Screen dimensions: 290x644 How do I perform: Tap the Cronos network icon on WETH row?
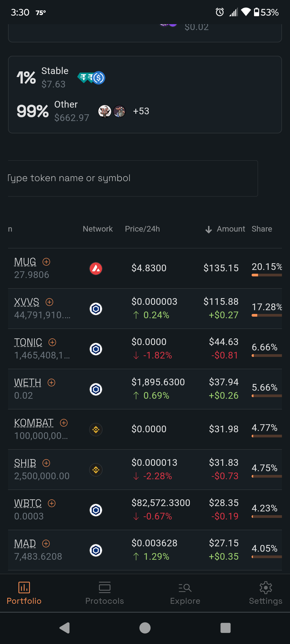pyautogui.click(x=96, y=389)
